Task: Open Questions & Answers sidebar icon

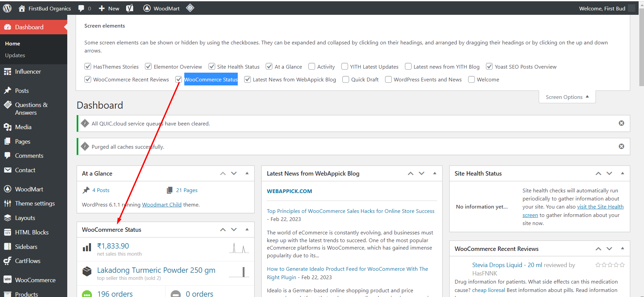Action: click(x=8, y=105)
